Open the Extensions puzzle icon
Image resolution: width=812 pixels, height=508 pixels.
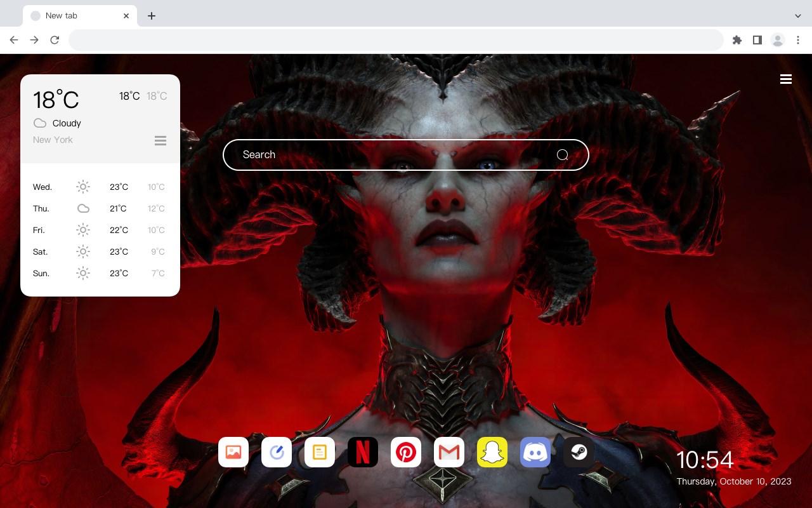[737, 40]
